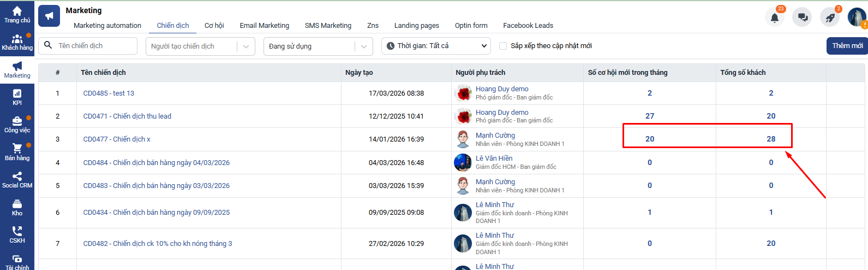Screen dimensions: 868x270
Task: Open Social CRM share icon
Action: click(17, 178)
